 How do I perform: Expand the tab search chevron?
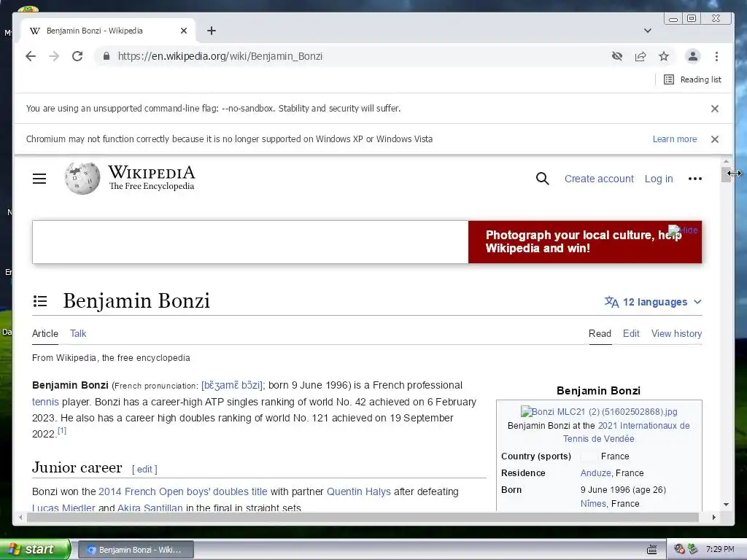pos(648,31)
